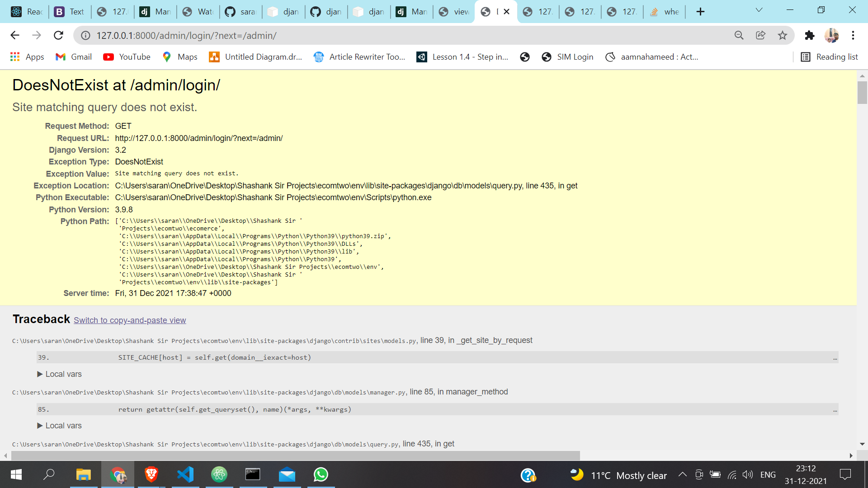868x488 pixels.
Task: Open WhatsApp from the taskbar
Action: pos(321,474)
